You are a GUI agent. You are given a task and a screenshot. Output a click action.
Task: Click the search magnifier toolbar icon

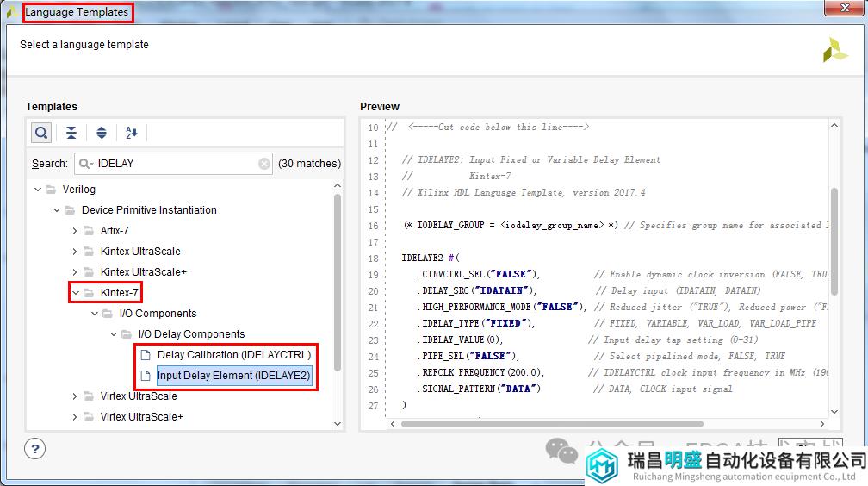(41, 133)
